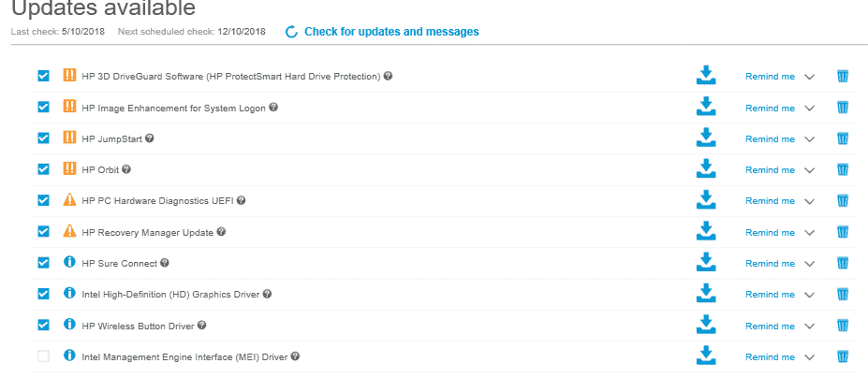Trash the Intel HD Graphics Driver update
This screenshot has height=392, width=868.
coord(843,294)
